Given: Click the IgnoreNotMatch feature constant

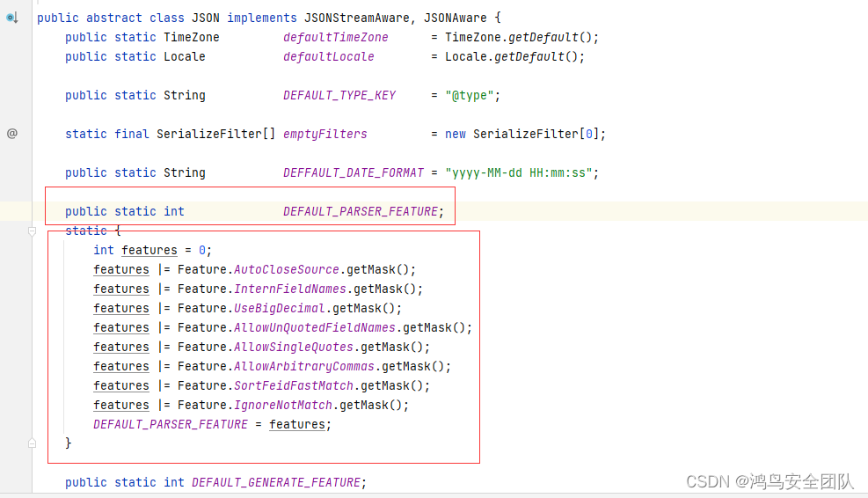Looking at the screenshot, I should click(282, 405).
